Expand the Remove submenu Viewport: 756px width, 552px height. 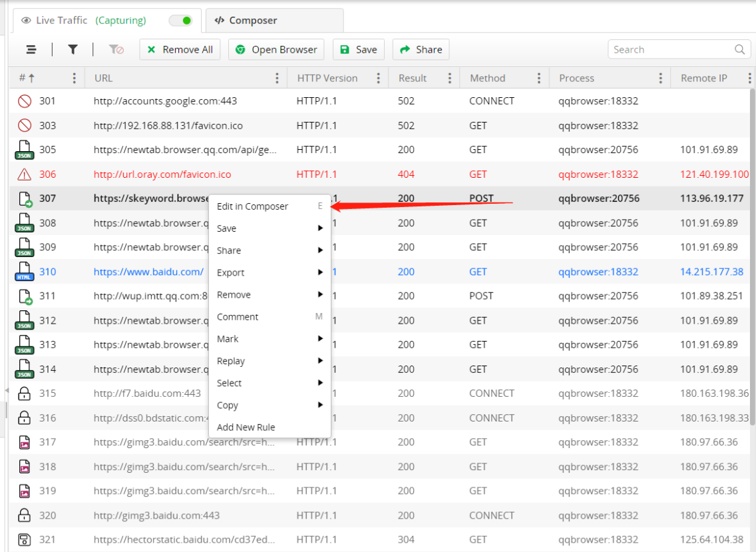[270, 295]
